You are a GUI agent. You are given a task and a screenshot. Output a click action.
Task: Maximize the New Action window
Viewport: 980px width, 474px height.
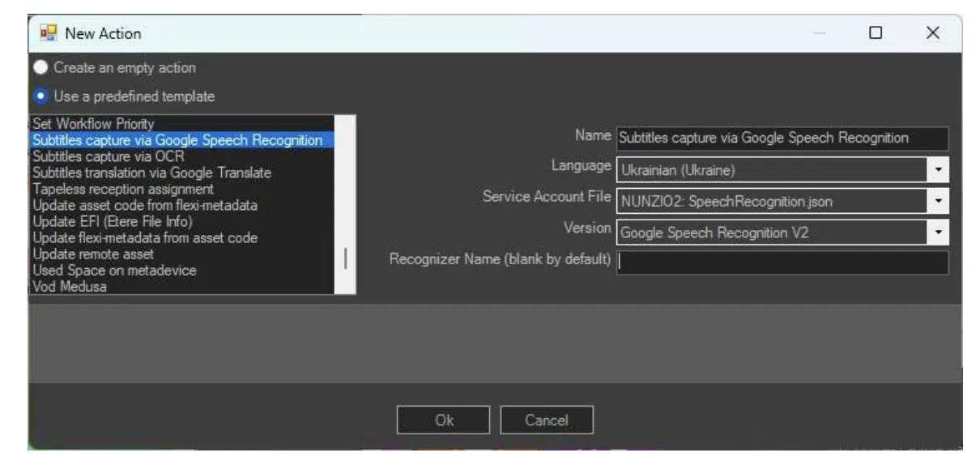pos(875,33)
